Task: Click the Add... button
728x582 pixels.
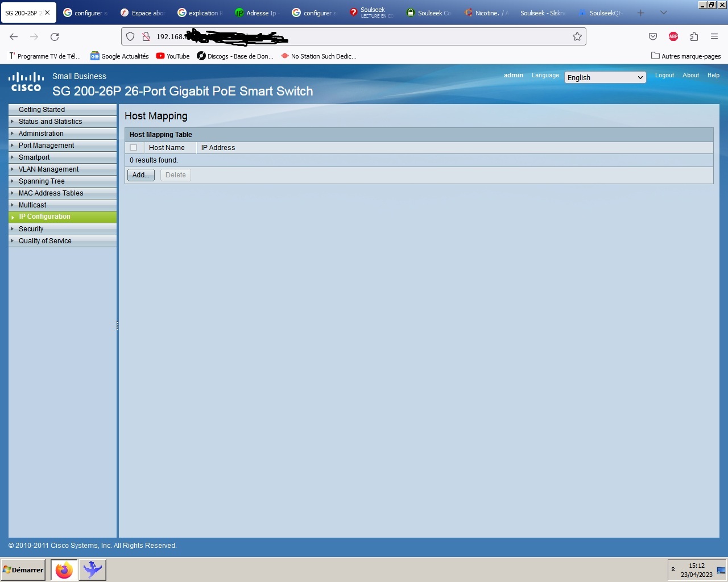Action: (141, 175)
